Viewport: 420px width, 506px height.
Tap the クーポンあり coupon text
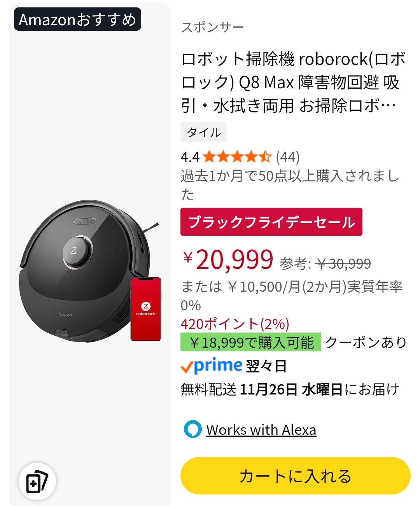pos(366,342)
